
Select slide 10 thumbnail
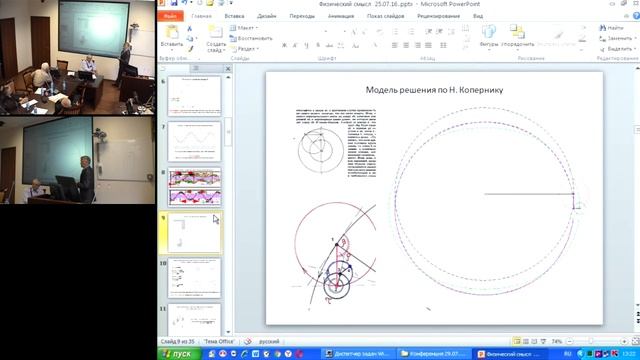pyautogui.click(x=194, y=278)
